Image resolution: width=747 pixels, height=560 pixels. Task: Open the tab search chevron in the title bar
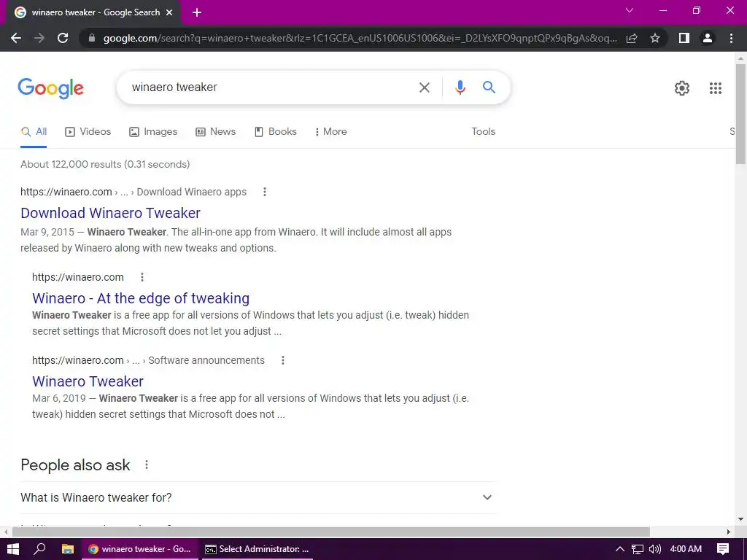click(630, 10)
